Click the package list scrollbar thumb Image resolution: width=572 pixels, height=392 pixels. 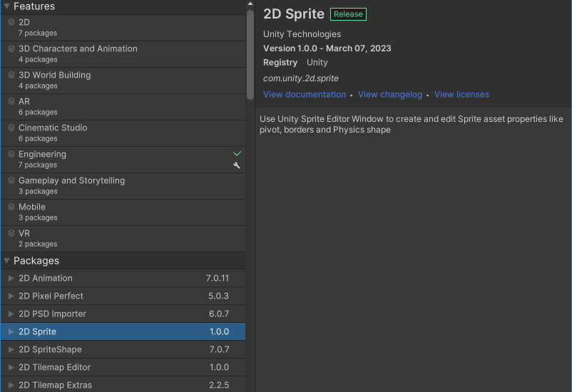(250, 55)
